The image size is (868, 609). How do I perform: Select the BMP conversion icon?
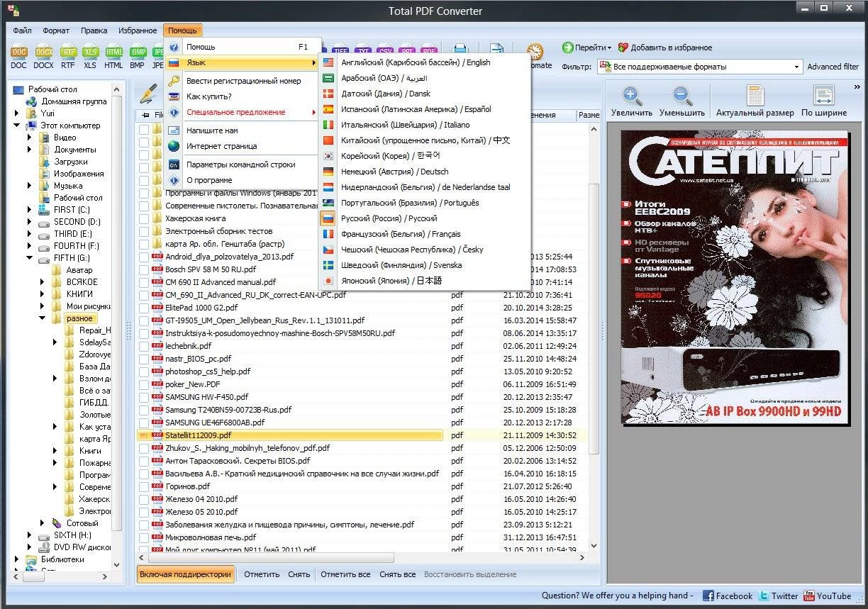tap(137, 52)
